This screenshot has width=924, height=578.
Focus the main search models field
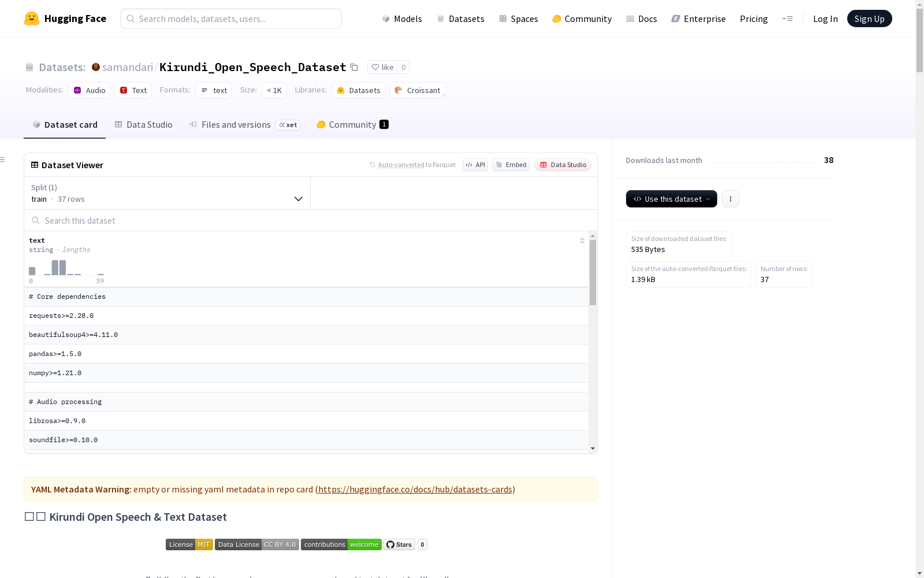[x=231, y=18]
